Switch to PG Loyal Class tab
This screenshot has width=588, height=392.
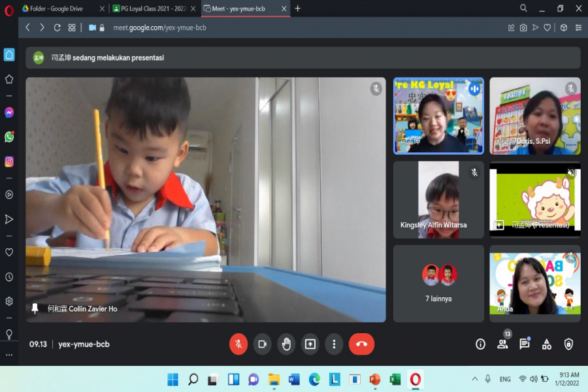pyautogui.click(x=150, y=8)
